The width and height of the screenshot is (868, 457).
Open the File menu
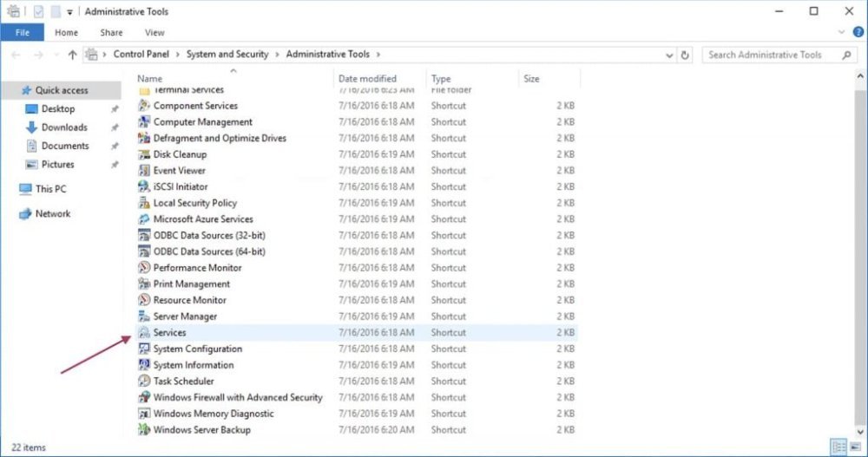pos(22,33)
